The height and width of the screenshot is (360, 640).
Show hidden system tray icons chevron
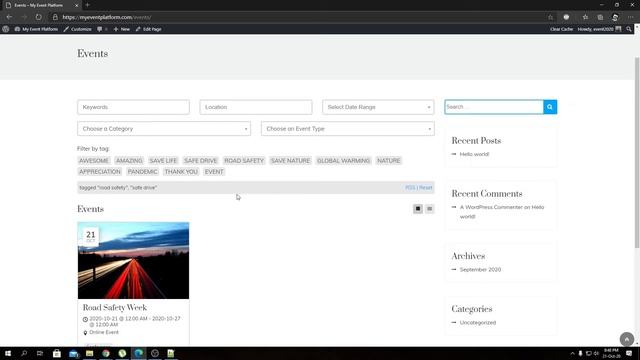pos(572,353)
